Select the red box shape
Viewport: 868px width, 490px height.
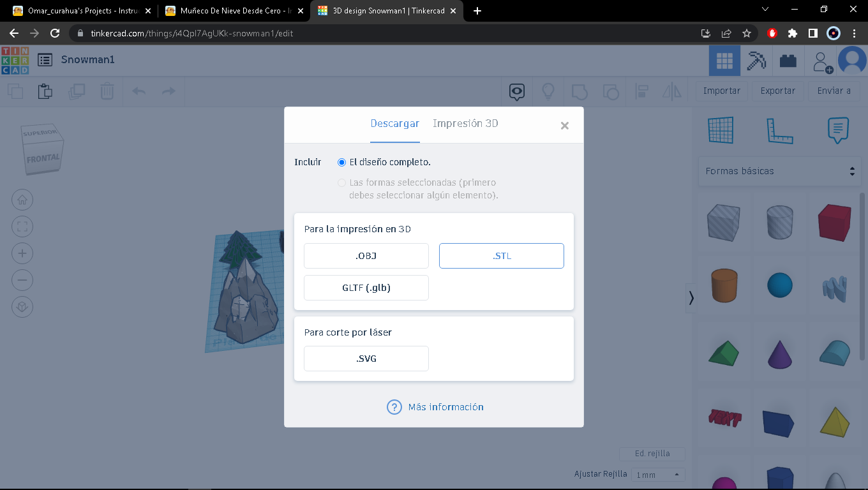(x=835, y=223)
